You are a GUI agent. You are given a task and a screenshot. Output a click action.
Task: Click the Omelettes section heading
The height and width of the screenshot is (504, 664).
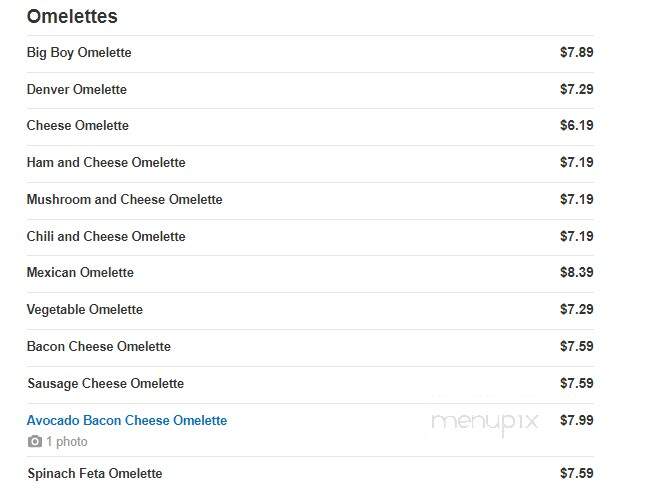coord(72,17)
